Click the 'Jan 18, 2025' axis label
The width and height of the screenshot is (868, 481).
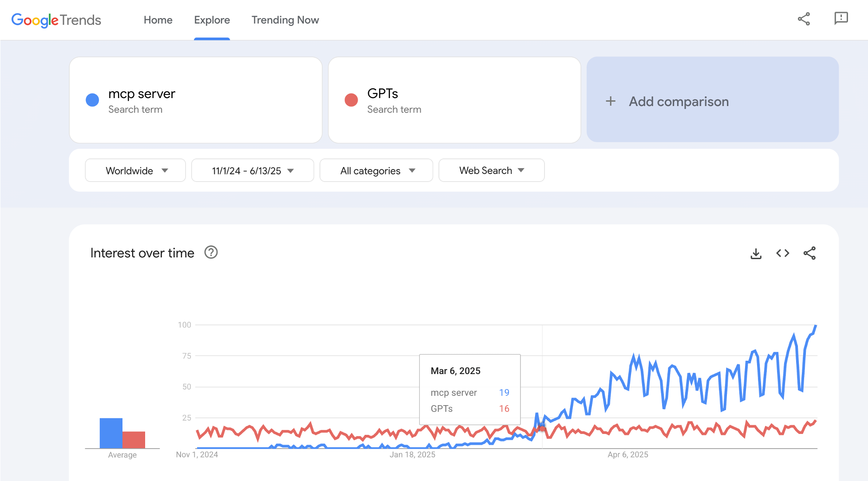coord(413,454)
